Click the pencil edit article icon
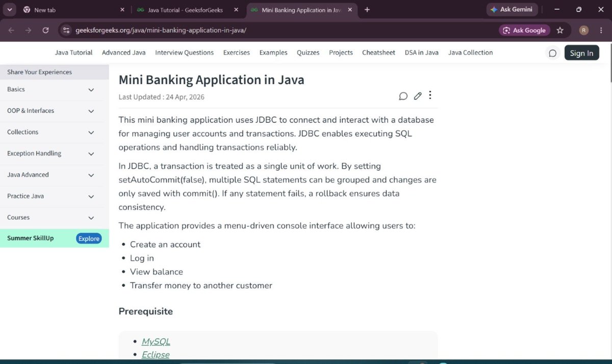The width and height of the screenshot is (612, 364). [x=418, y=96]
